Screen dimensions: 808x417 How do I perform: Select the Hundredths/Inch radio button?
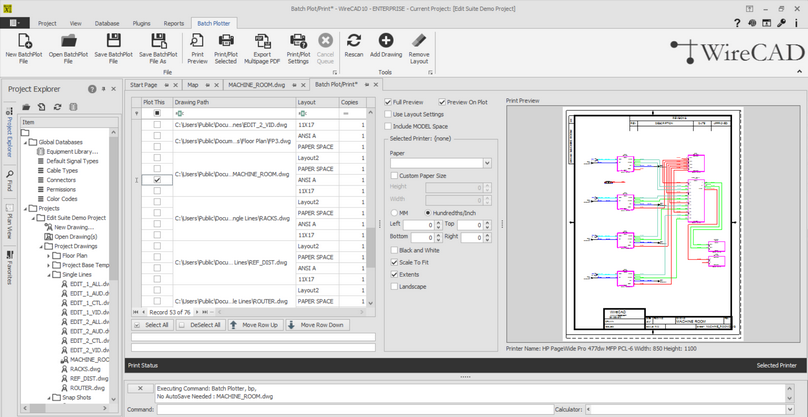[x=427, y=213]
